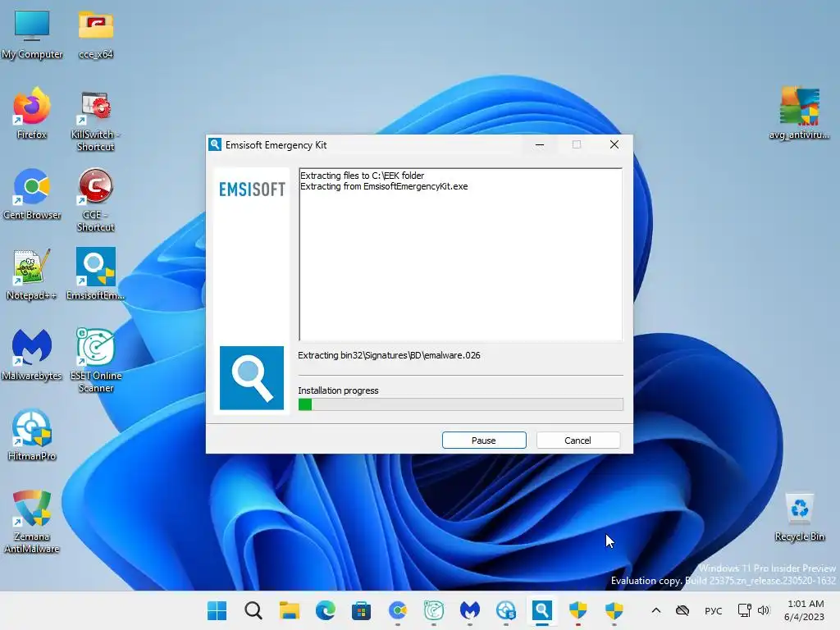The image size is (840, 630).
Task: Launch Firefox from the desktop shortcut
Action: pyautogui.click(x=32, y=113)
